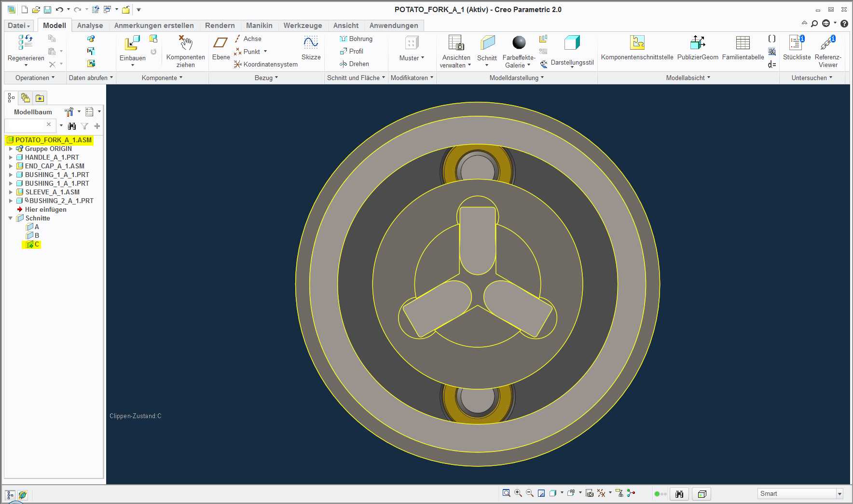Image resolution: width=853 pixels, height=504 pixels.
Task: Click the Regenerieren icon
Action: (x=26, y=42)
